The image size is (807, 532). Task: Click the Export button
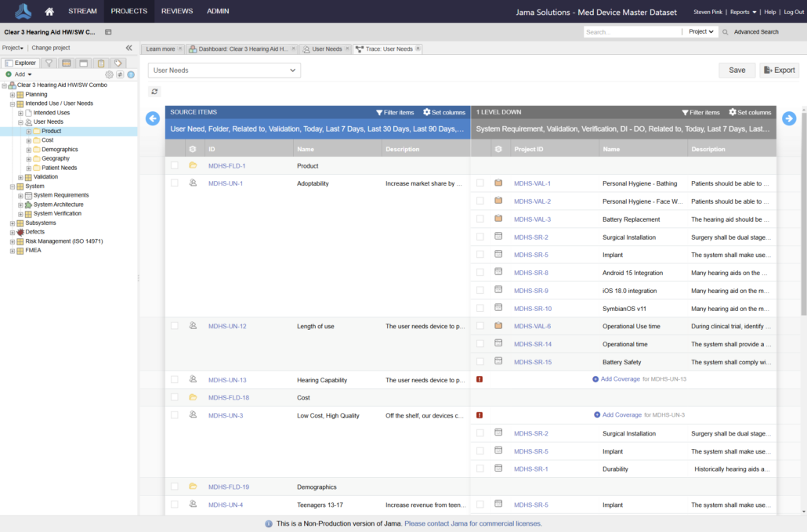coord(779,71)
